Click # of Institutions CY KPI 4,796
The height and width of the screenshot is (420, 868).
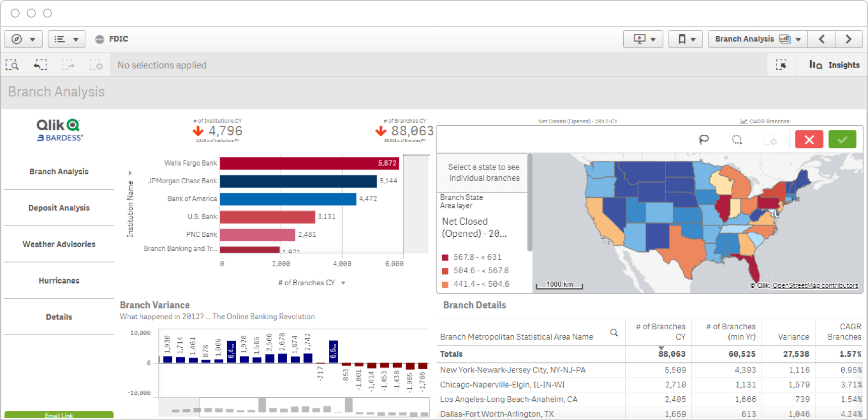[x=218, y=131]
